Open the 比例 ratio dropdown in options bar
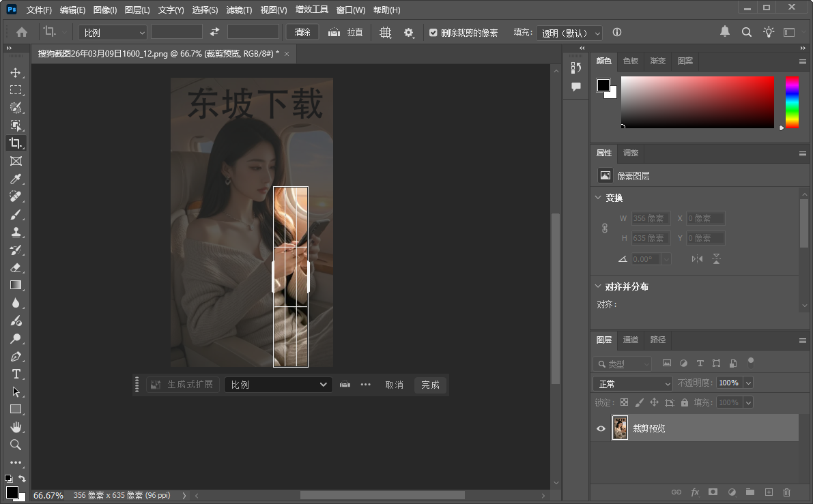Image resolution: width=813 pixels, height=504 pixels. [x=111, y=31]
